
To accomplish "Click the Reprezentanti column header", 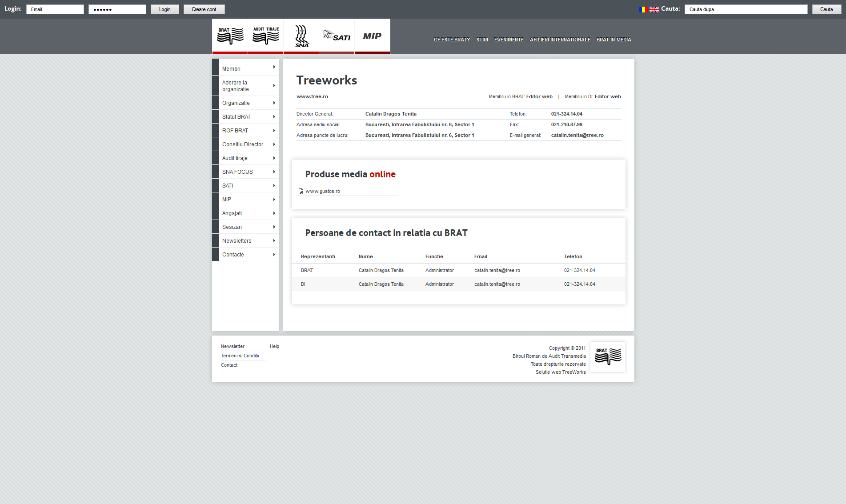I will tap(318, 256).
